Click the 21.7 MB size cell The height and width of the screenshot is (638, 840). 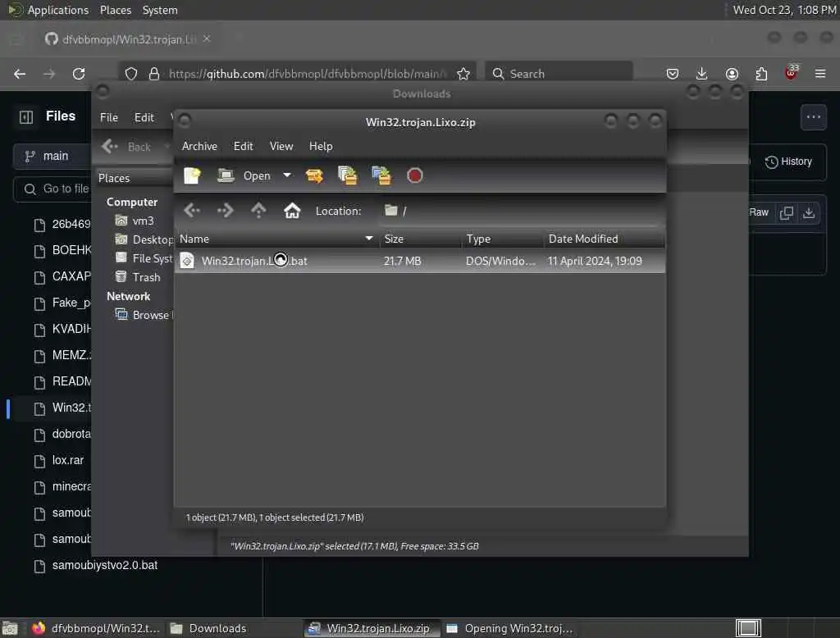[402, 261]
